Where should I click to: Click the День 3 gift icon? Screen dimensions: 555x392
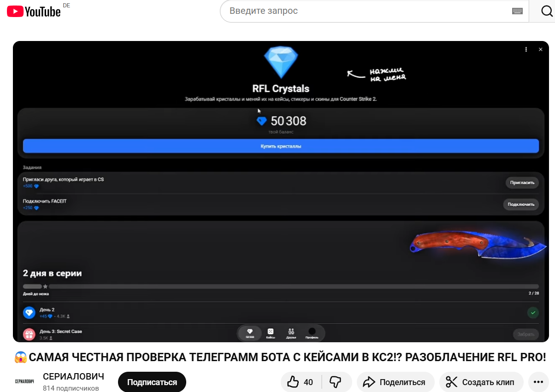pos(29,334)
